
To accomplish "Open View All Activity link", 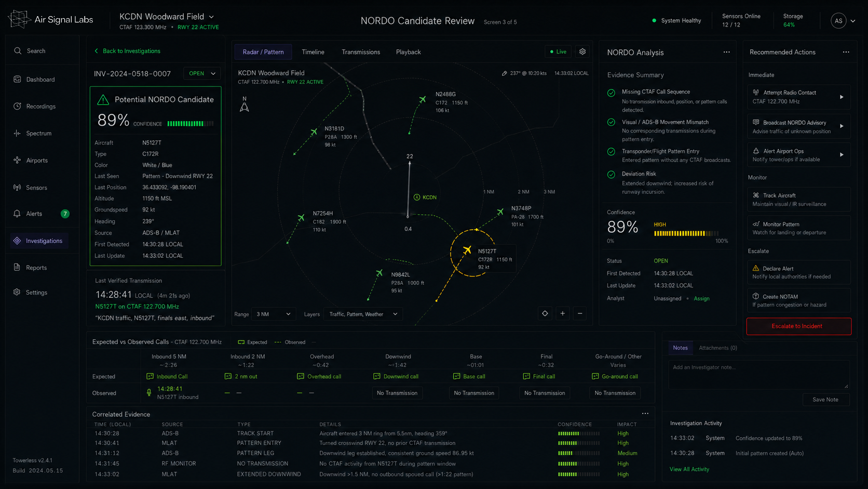I will pyautogui.click(x=689, y=469).
